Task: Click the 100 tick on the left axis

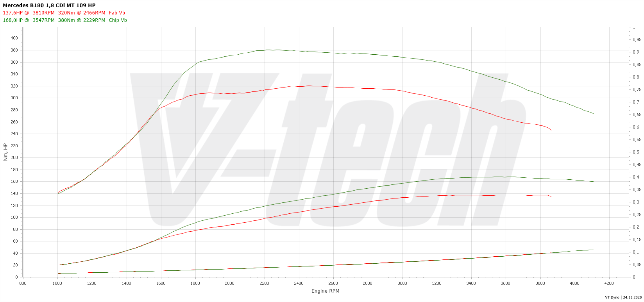Action: coord(14,217)
